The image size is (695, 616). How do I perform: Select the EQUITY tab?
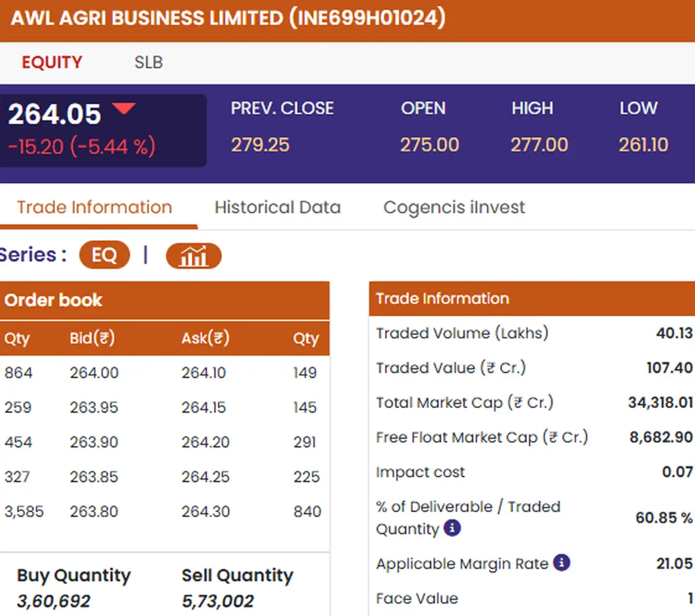52,62
